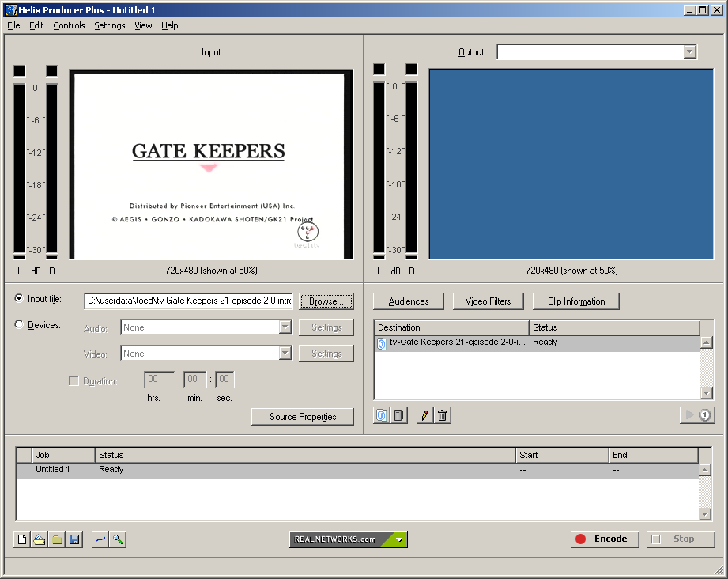Viewport: 728px width, 579px height.
Task: Click the Browse... button
Action: click(x=326, y=301)
